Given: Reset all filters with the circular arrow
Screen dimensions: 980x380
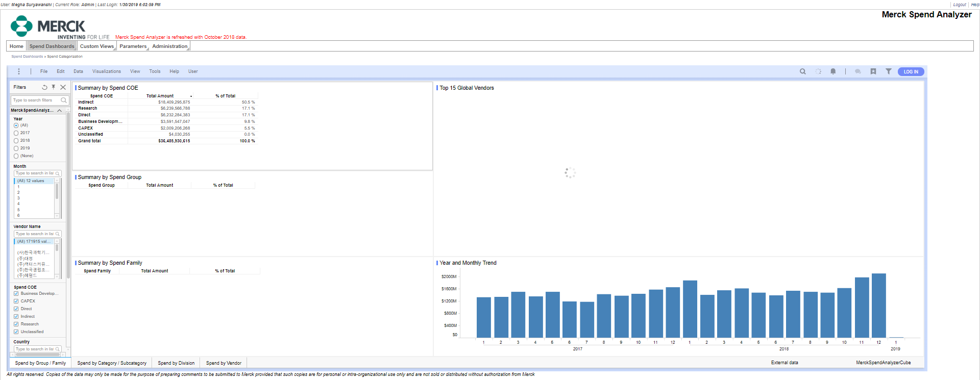Looking at the screenshot, I should point(44,87).
